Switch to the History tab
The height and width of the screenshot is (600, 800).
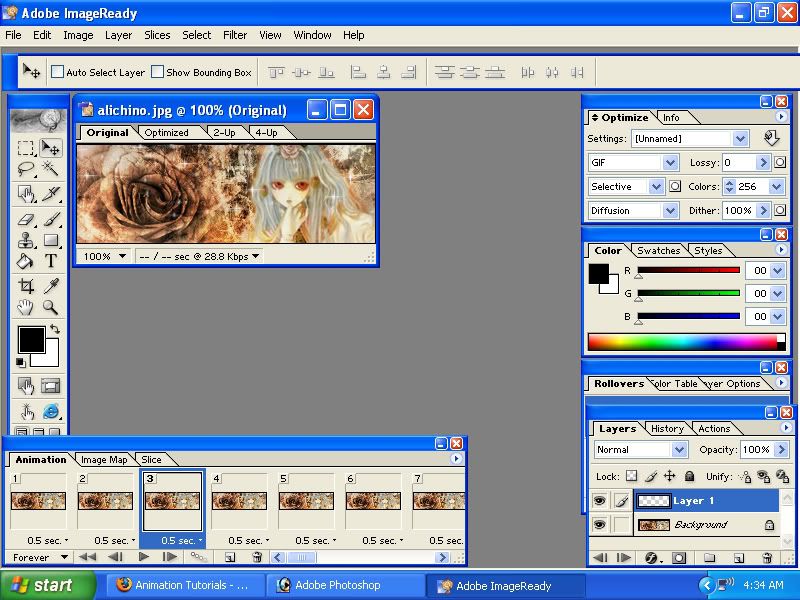tap(667, 429)
